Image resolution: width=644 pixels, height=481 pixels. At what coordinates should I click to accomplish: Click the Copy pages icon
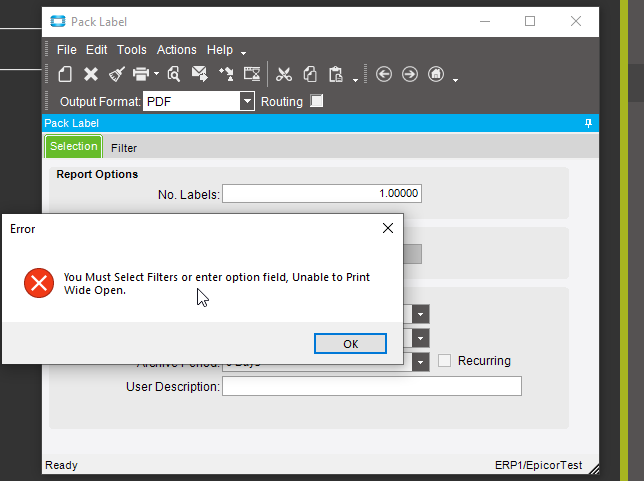tap(310, 74)
